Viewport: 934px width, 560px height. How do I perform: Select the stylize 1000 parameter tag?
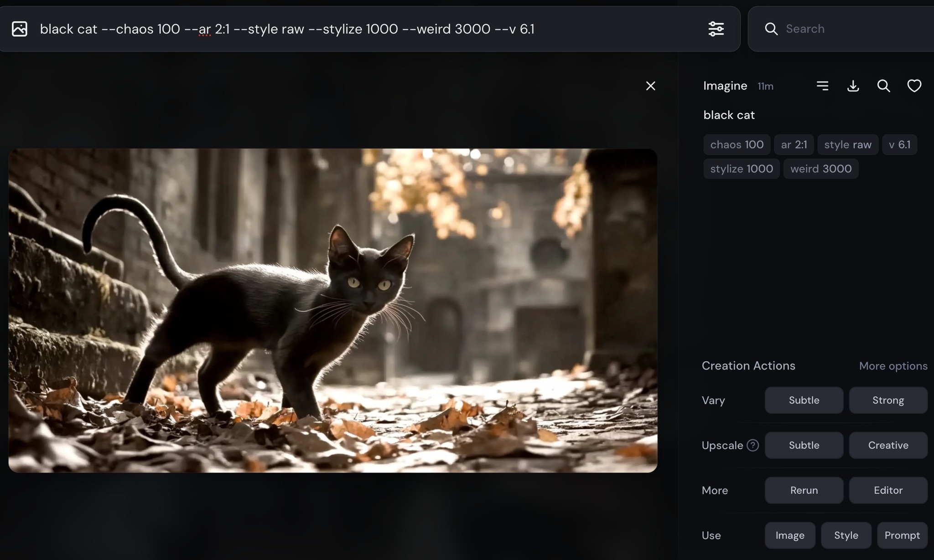point(742,169)
